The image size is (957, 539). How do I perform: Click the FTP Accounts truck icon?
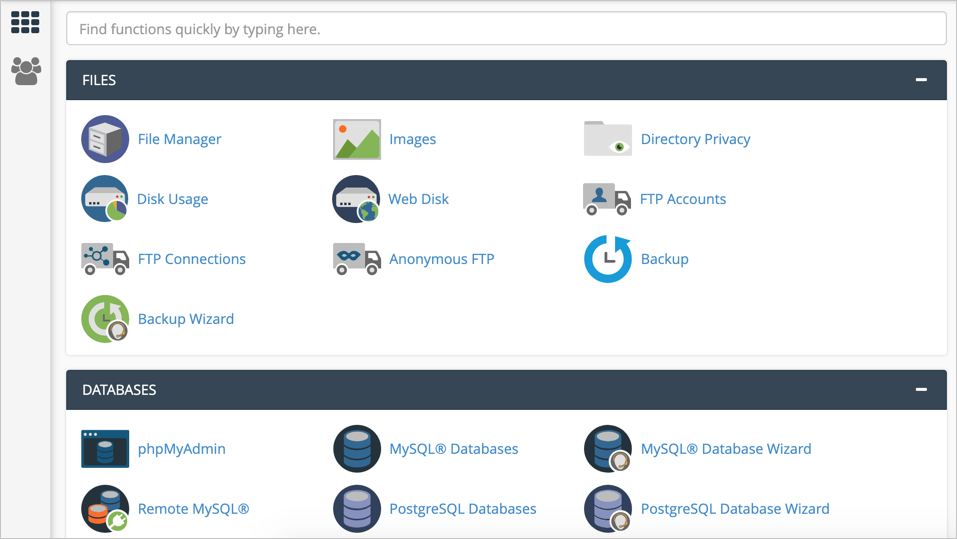(607, 199)
